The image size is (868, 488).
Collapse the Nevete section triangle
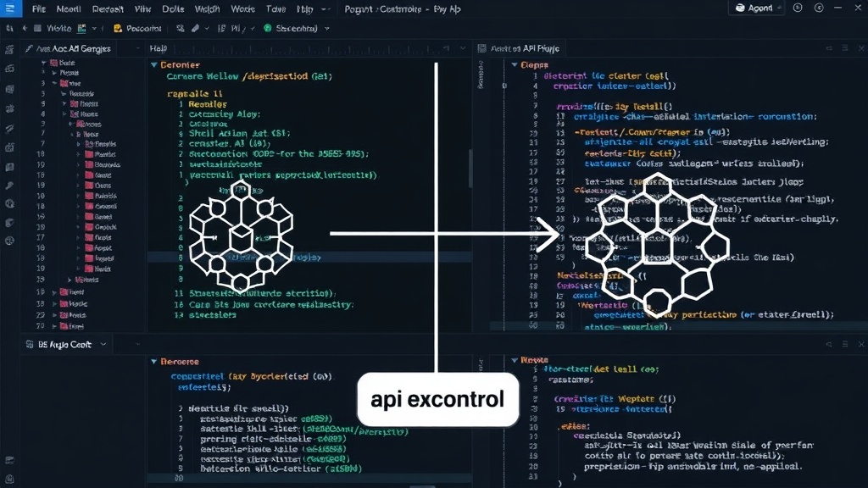[515, 360]
